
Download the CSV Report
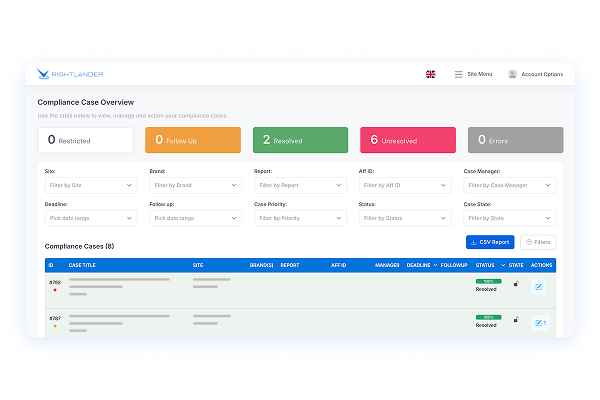(x=490, y=242)
